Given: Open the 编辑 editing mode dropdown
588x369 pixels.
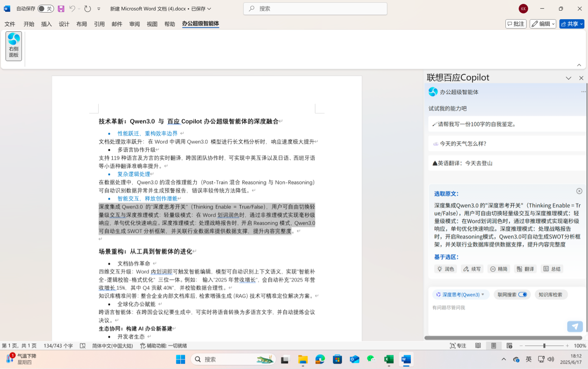Looking at the screenshot, I should click(x=543, y=24).
